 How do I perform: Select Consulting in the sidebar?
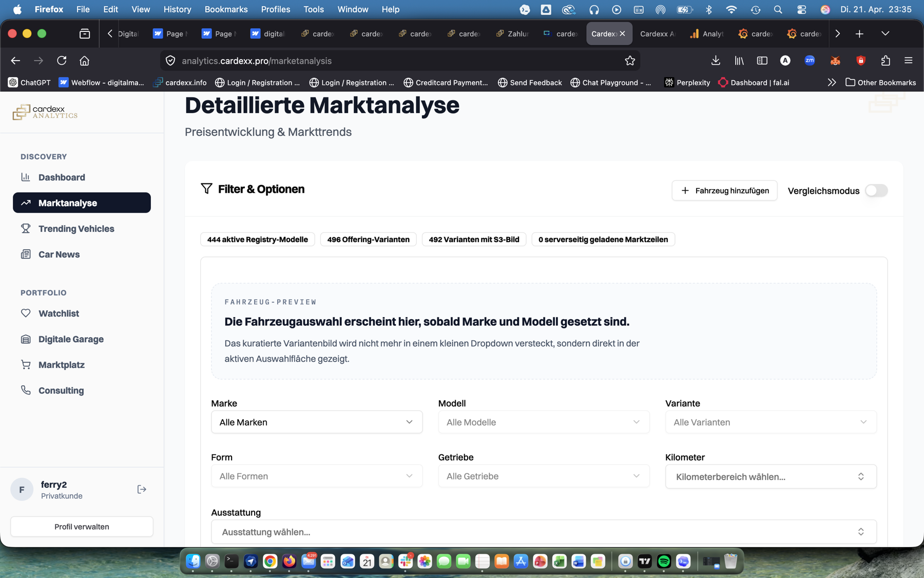pos(61,390)
